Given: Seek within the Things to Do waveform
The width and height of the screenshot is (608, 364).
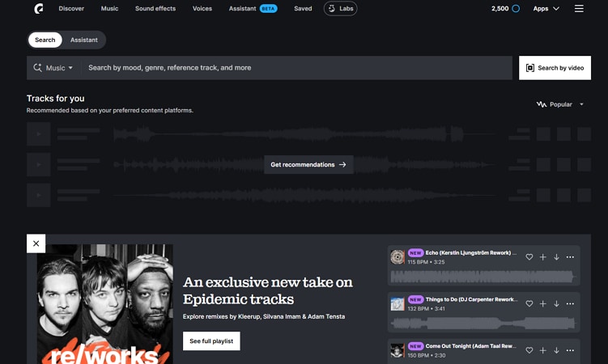Looking at the screenshot, I should (x=483, y=324).
